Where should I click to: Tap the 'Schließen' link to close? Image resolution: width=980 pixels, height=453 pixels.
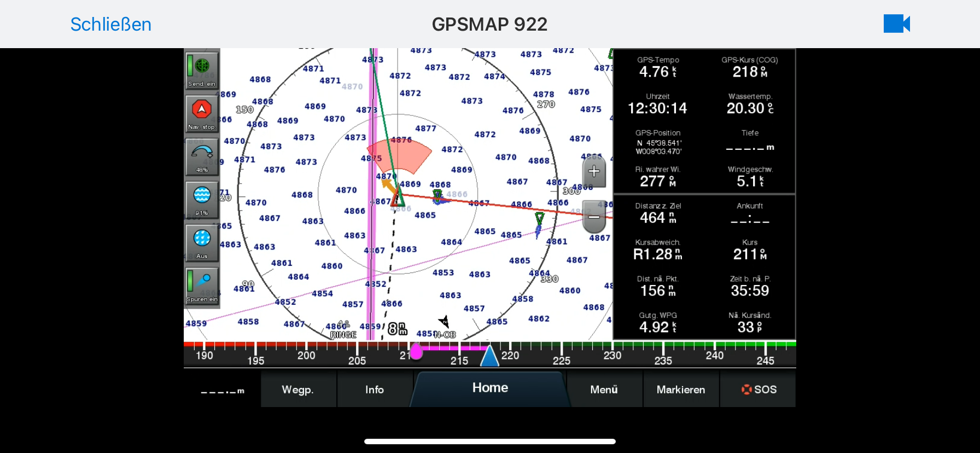(110, 24)
